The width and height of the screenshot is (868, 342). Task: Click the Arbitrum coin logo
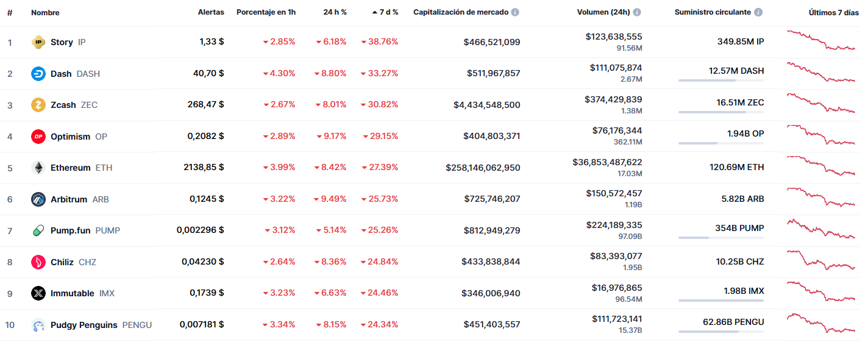(x=38, y=199)
